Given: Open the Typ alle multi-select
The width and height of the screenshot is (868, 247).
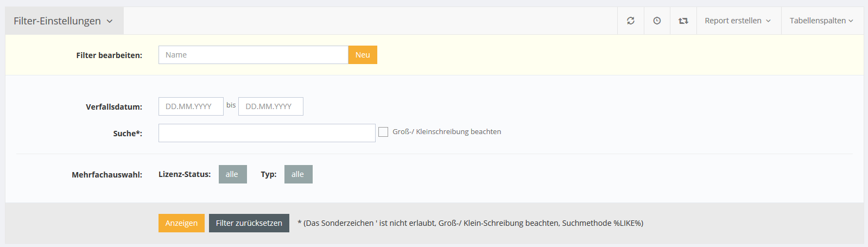Looking at the screenshot, I should pyautogui.click(x=298, y=174).
